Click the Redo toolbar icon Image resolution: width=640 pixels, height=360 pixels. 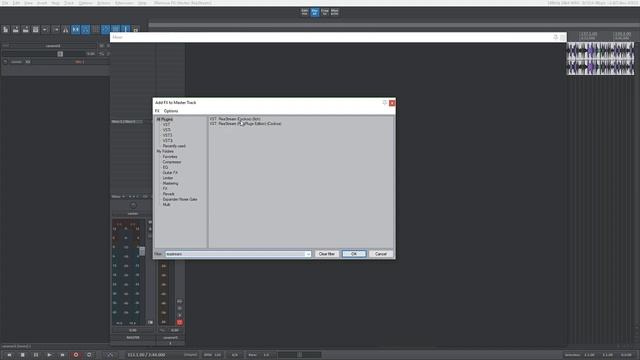(56, 29)
